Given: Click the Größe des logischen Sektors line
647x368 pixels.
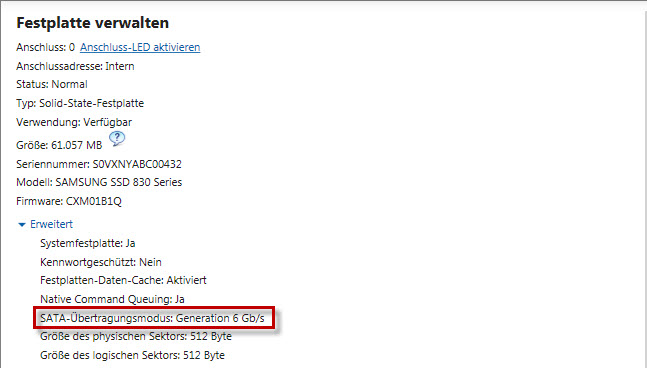Looking at the screenshot, I should (x=132, y=355).
